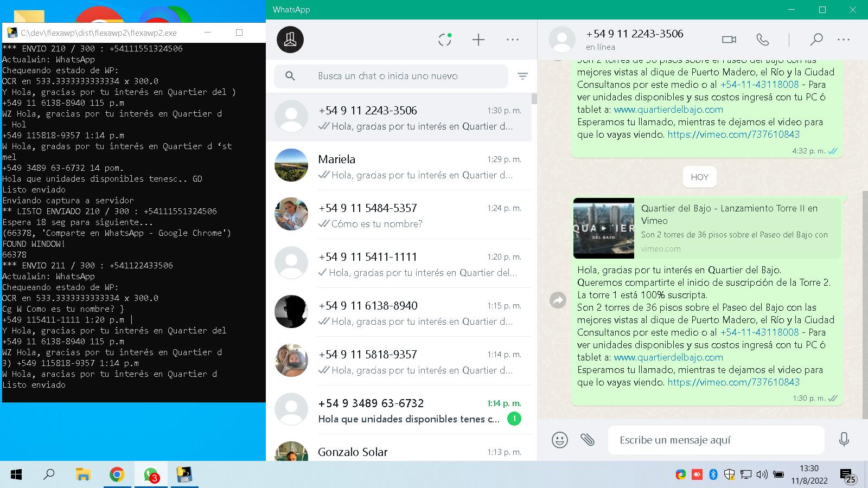Open Windows taskbar search
The width and height of the screenshot is (868, 488).
coord(49,475)
